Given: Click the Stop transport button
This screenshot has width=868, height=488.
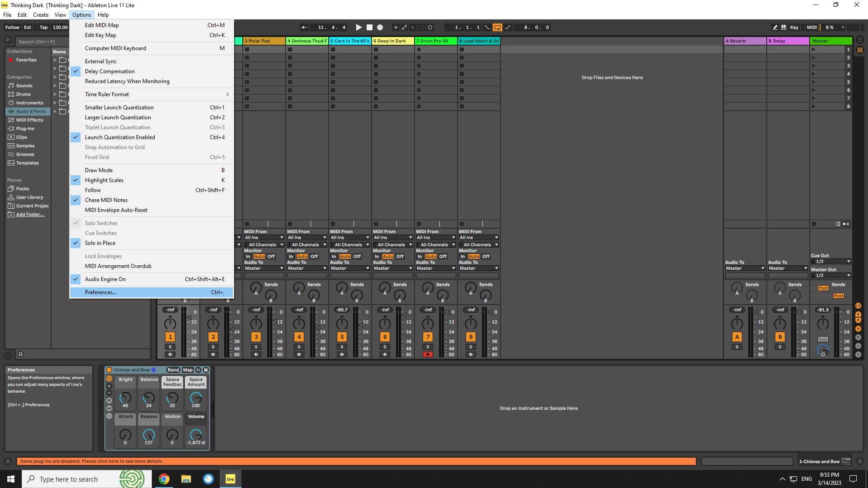Looking at the screenshot, I should (369, 28).
